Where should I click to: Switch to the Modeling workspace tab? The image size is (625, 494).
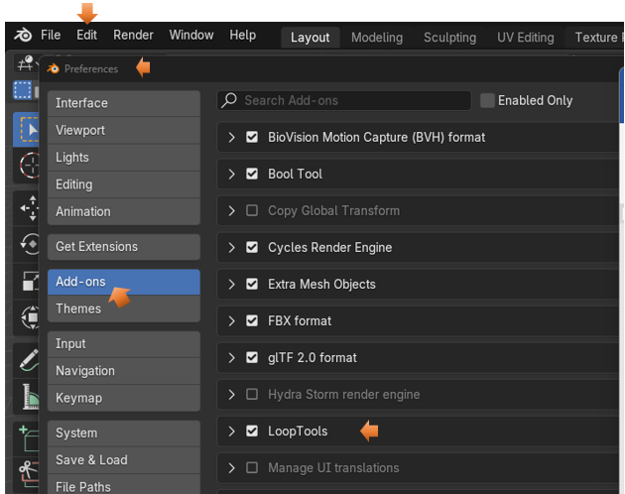pos(377,37)
